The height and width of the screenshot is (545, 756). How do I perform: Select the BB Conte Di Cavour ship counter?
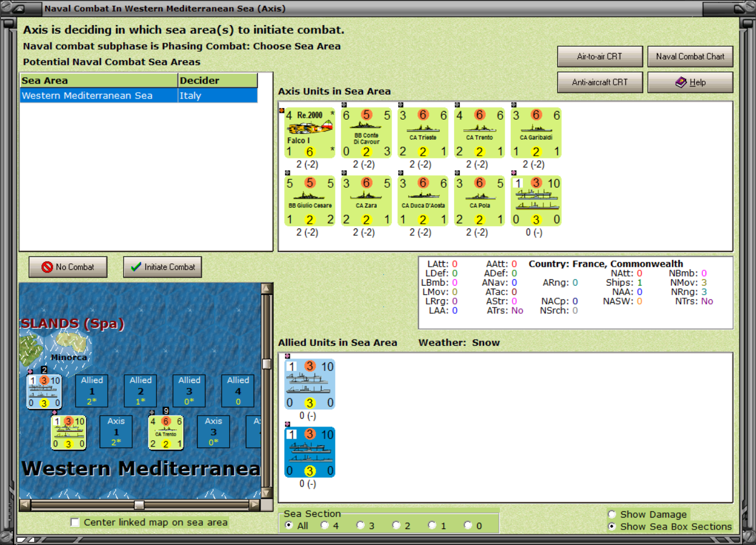(367, 133)
